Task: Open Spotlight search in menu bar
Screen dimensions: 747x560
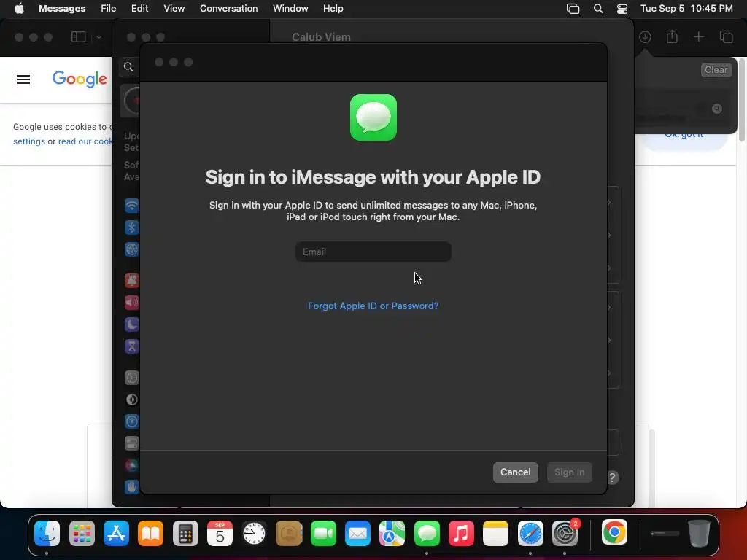Action: tap(598, 9)
